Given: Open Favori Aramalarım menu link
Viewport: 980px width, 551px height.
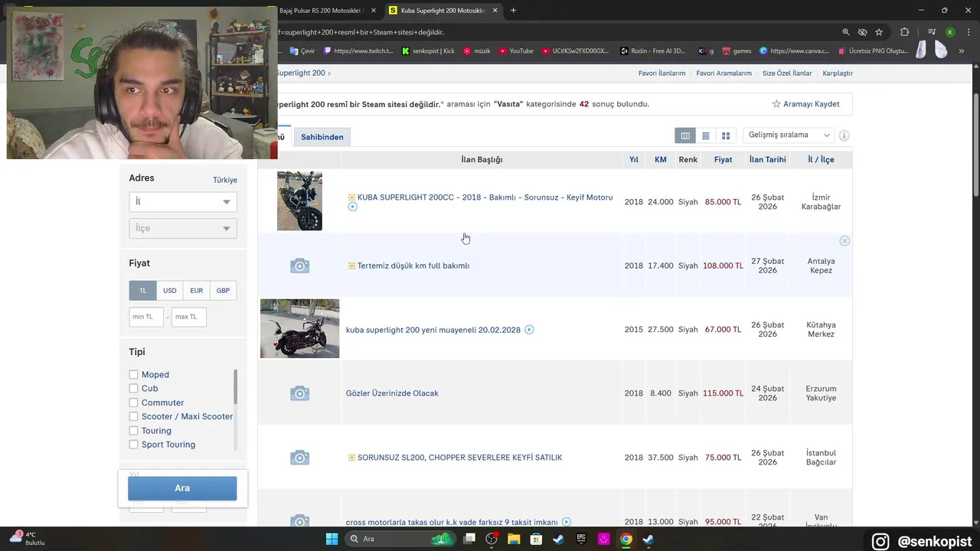Looking at the screenshot, I should pos(724,73).
